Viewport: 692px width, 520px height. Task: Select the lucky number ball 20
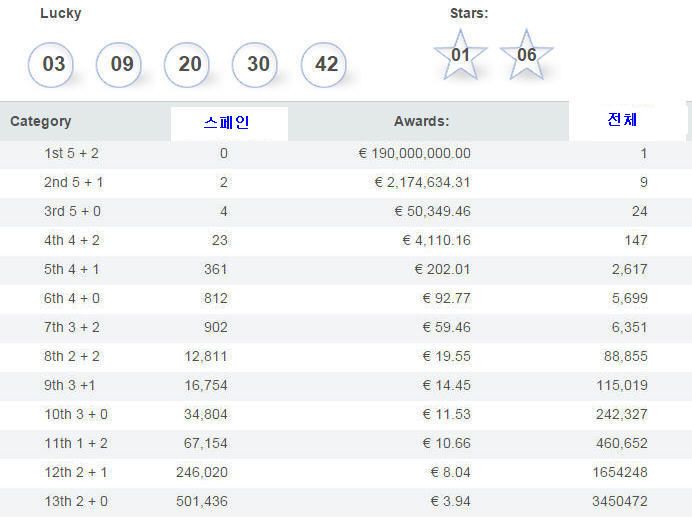pyautogui.click(x=187, y=64)
